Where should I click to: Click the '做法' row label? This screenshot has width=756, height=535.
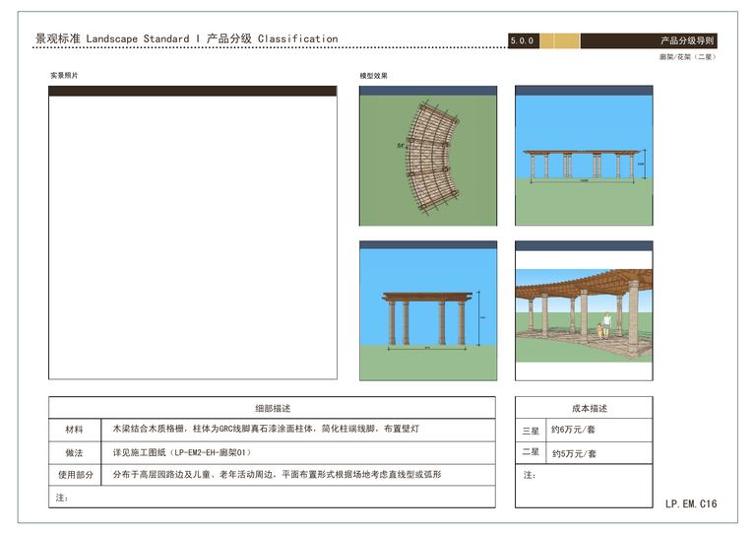coord(75,453)
